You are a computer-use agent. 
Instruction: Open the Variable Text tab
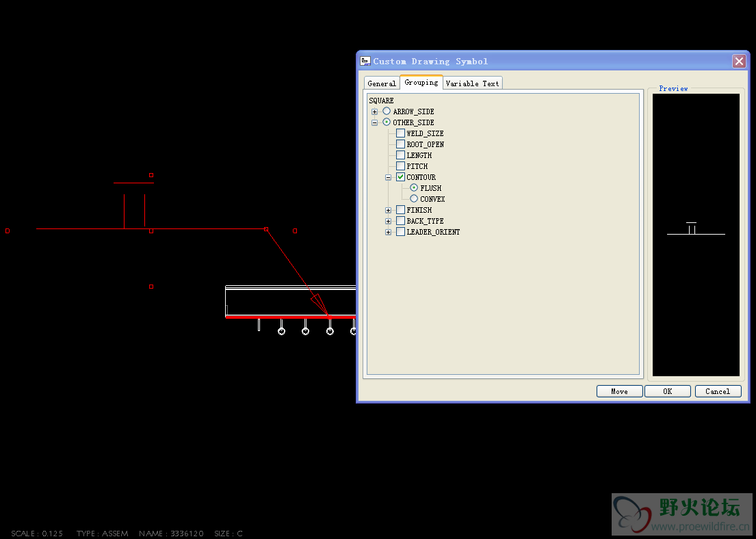[473, 83]
